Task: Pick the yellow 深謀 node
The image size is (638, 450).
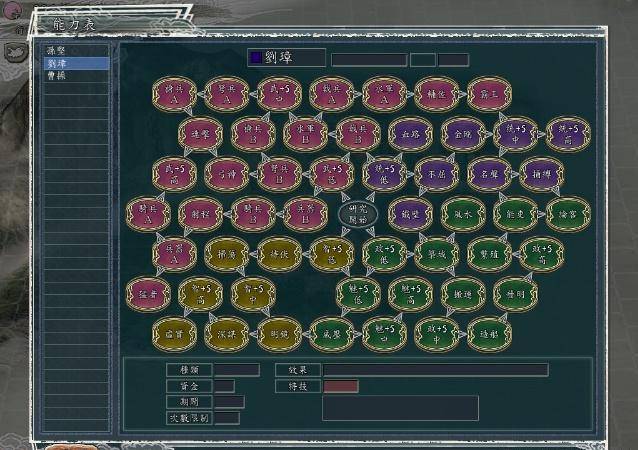Action: pos(227,334)
